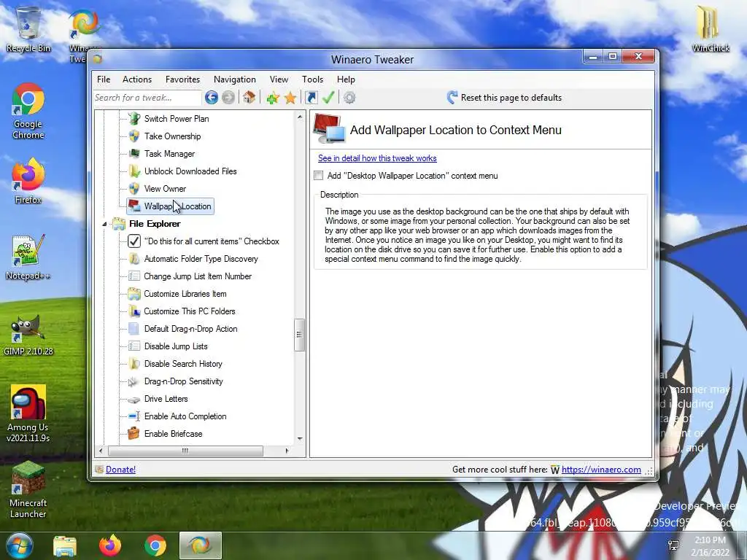This screenshot has width=747, height=560.
Task: Open the Help menu
Action: click(346, 79)
